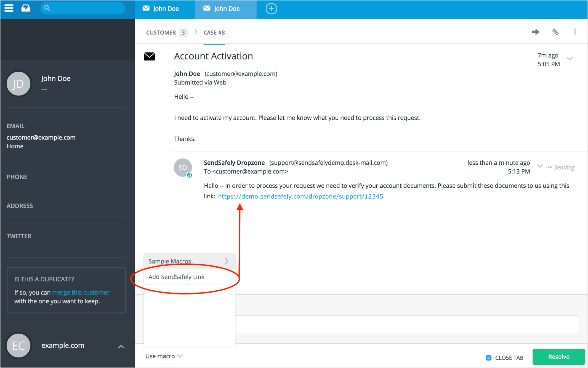Expand the Sample Macros submenu
The image size is (588, 368).
(x=190, y=261)
